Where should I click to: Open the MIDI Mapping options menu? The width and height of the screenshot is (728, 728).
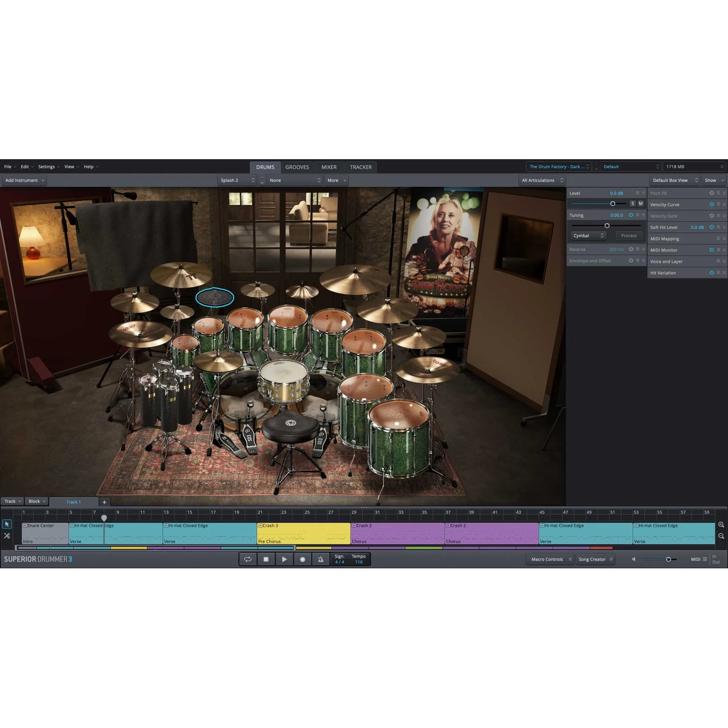(718, 238)
